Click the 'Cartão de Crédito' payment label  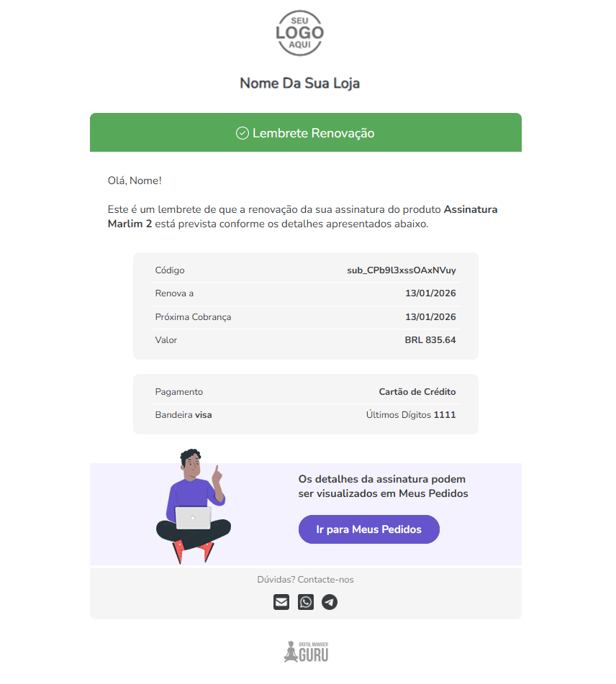click(x=417, y=391)
